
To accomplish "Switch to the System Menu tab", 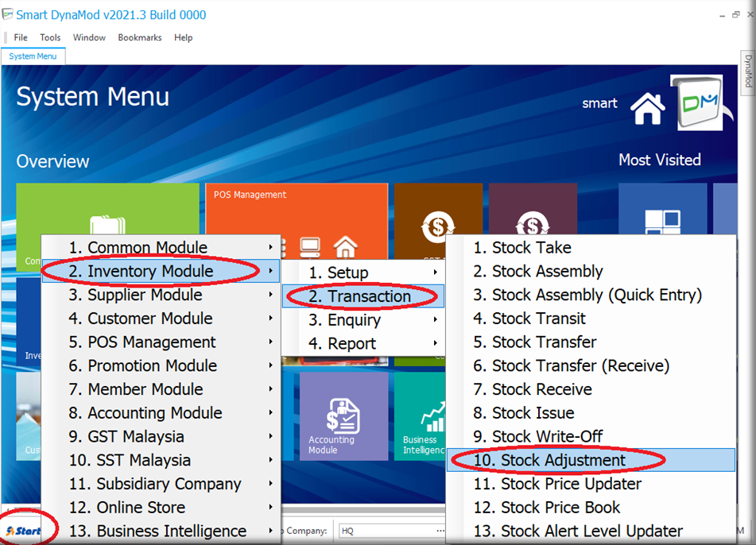I will (33, 56).
